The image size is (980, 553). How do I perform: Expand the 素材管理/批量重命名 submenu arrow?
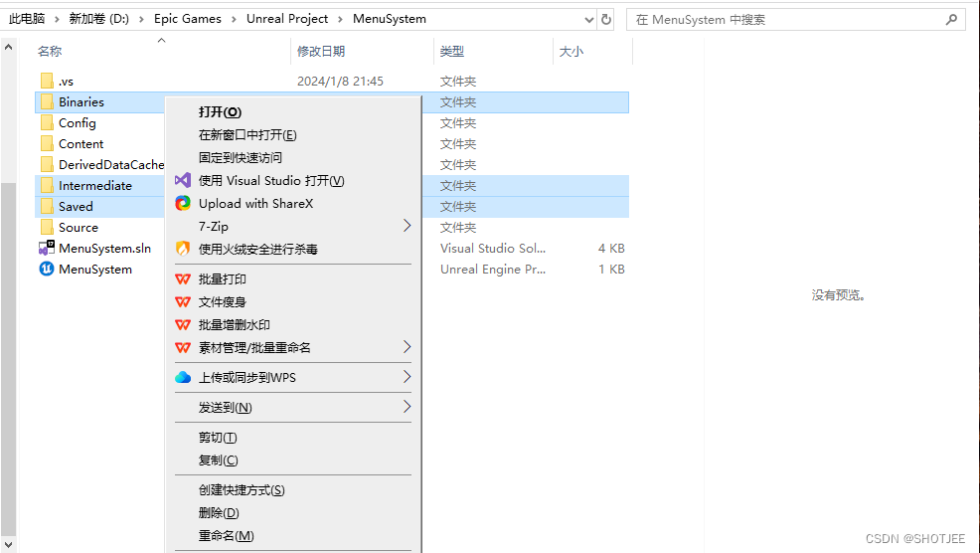pyautogui.click(x=407, y=347)
